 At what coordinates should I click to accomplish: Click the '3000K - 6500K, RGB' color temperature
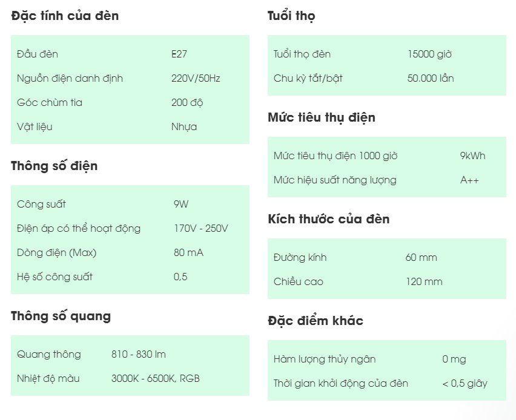(x=156, y=378)
